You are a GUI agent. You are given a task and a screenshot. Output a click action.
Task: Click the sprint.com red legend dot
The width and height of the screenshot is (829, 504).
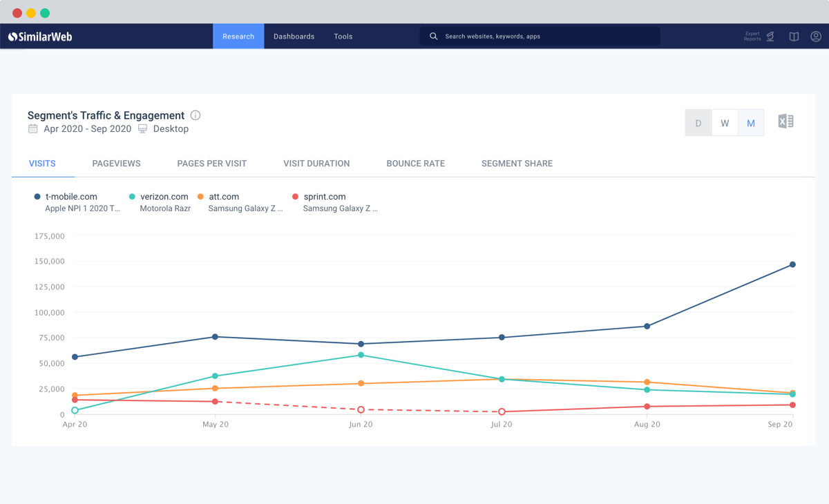[295, 197]
